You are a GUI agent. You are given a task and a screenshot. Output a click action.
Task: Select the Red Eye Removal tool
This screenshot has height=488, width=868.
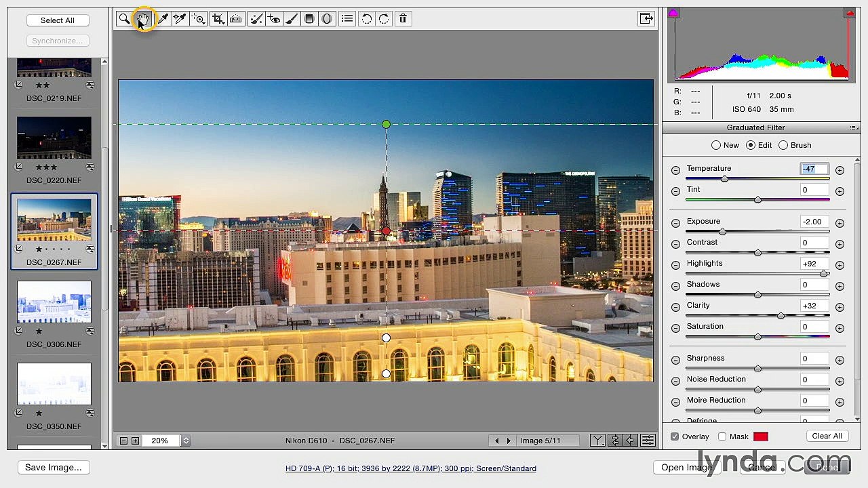coord(274,19)
